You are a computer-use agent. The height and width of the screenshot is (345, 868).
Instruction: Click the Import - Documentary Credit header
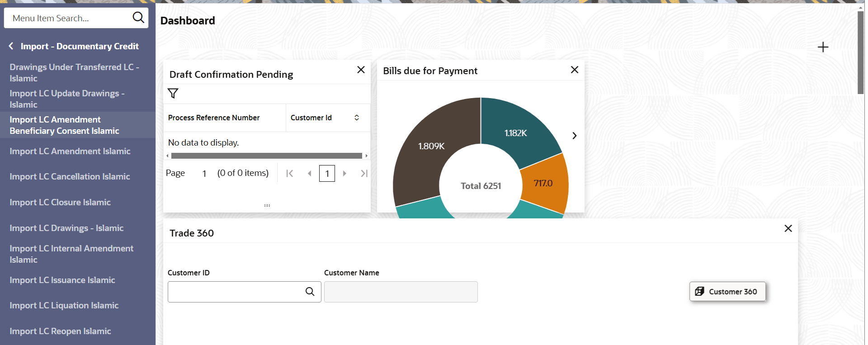(80, 46)
